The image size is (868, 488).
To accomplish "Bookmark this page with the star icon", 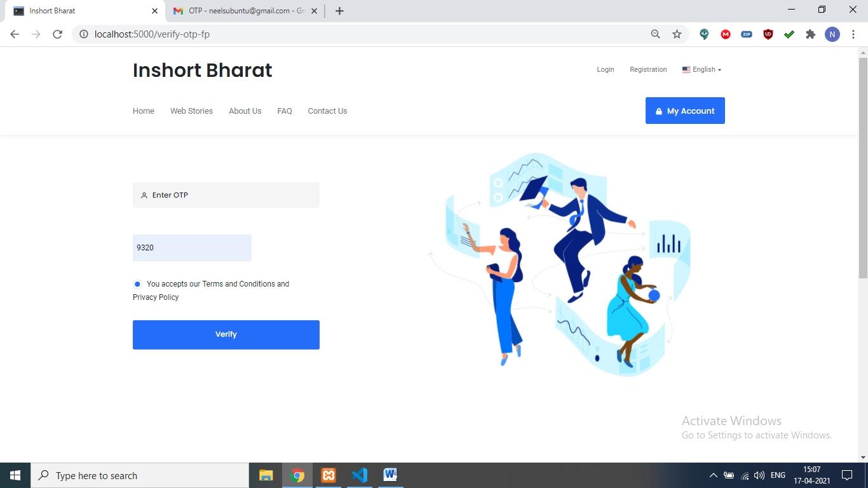I will (x=677, y=34).
